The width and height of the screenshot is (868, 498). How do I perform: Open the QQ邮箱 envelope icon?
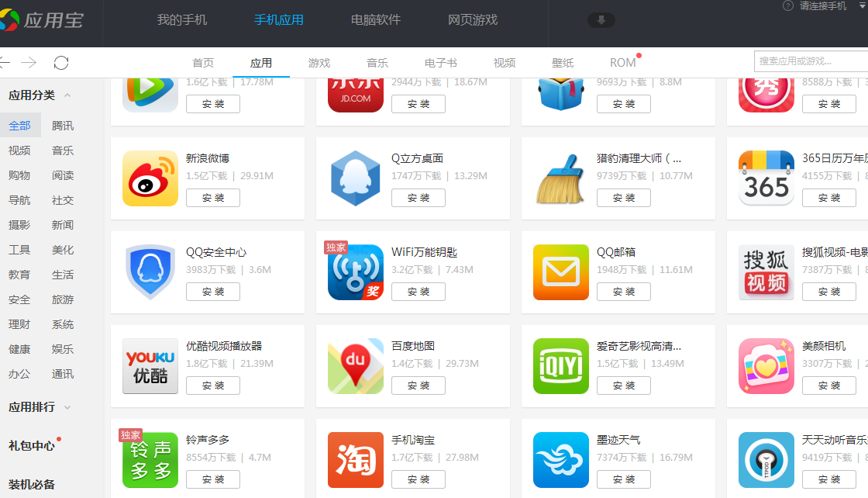click(x=561, y=272)
